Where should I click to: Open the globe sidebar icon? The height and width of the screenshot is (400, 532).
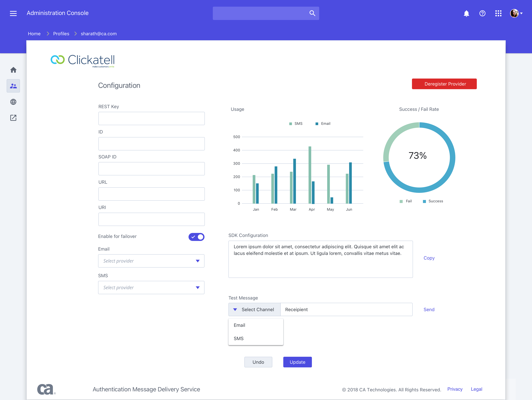click(x=13, y=102)
